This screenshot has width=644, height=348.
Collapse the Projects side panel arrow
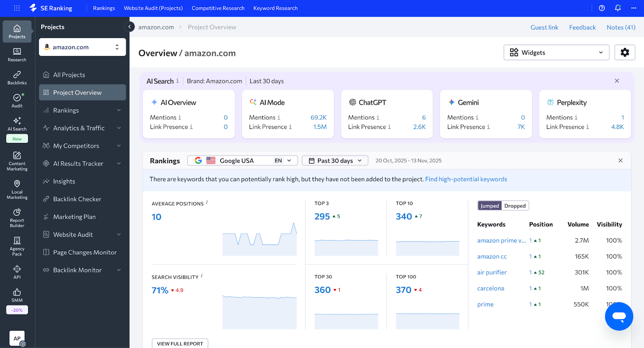(x=129, y=27)
